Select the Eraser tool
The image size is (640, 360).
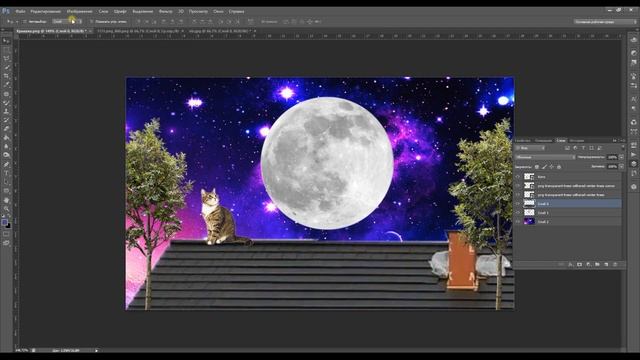click(6, 129)
